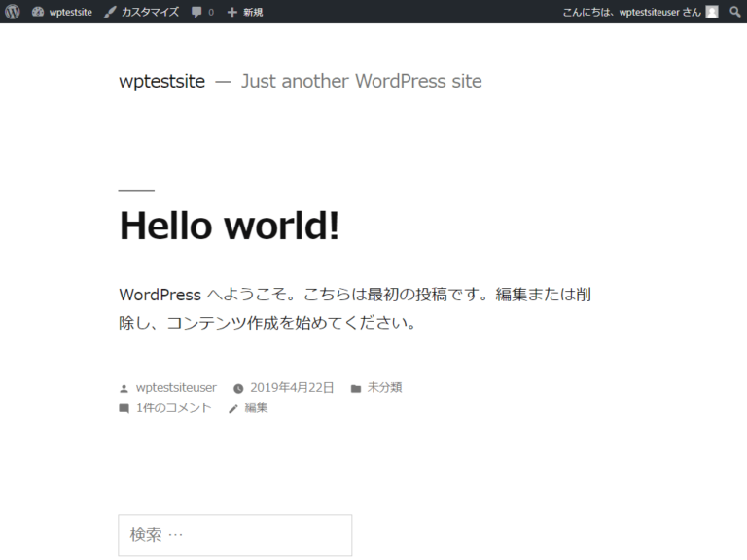Select the 新規 admin bar menu
The image size is (747, 560).
coord(253,12)
